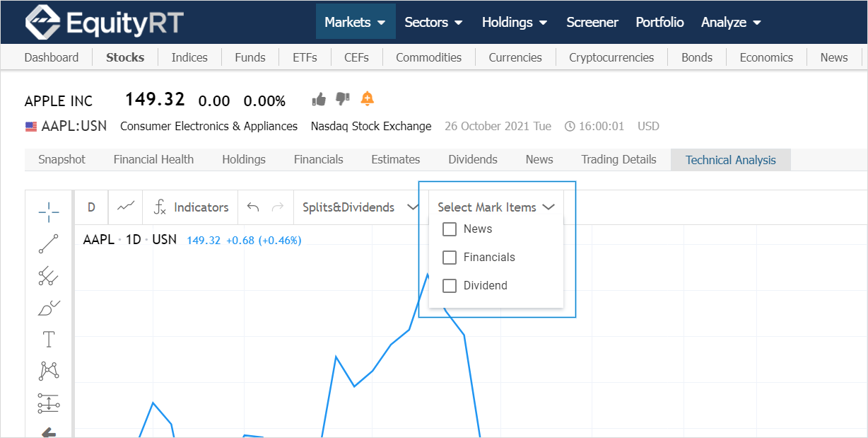Switch to the Technical Analysis tab

731,160
